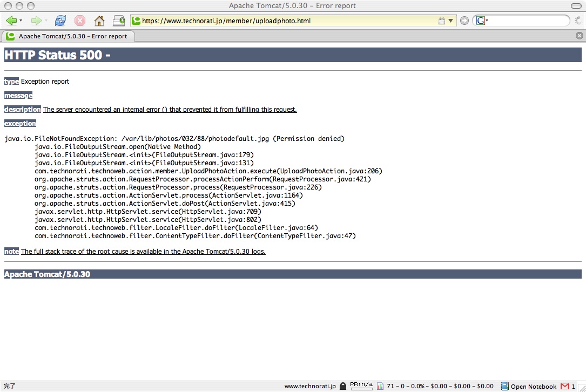Click the HttpServlet.java:709 stack line

pyautogui.click(x=148, y=212)
